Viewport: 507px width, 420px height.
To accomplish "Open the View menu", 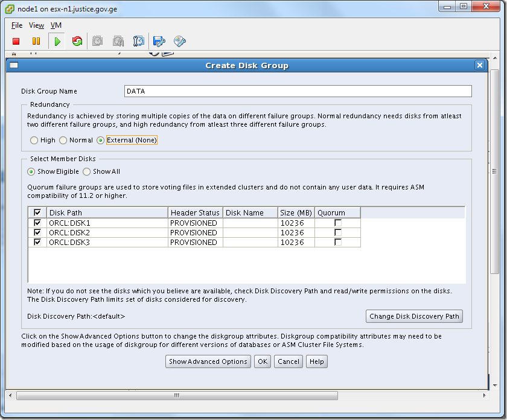I will pos(36,25).
